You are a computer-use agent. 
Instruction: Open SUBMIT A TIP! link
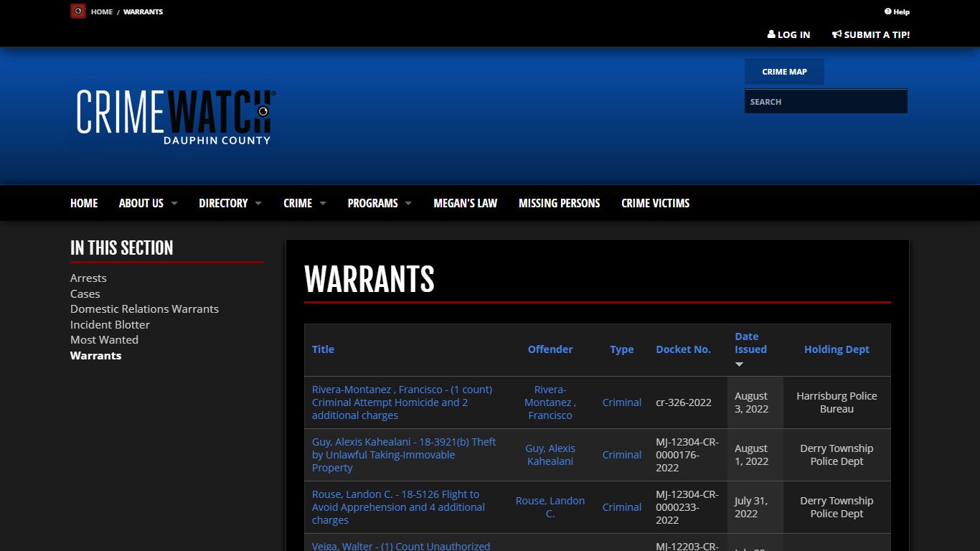click(871, 34)
